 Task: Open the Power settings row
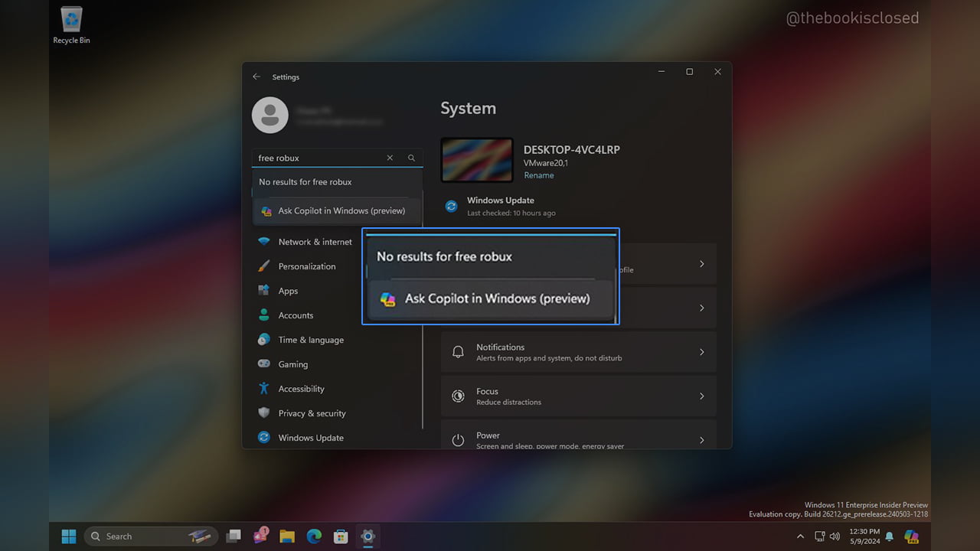[579, 435]
